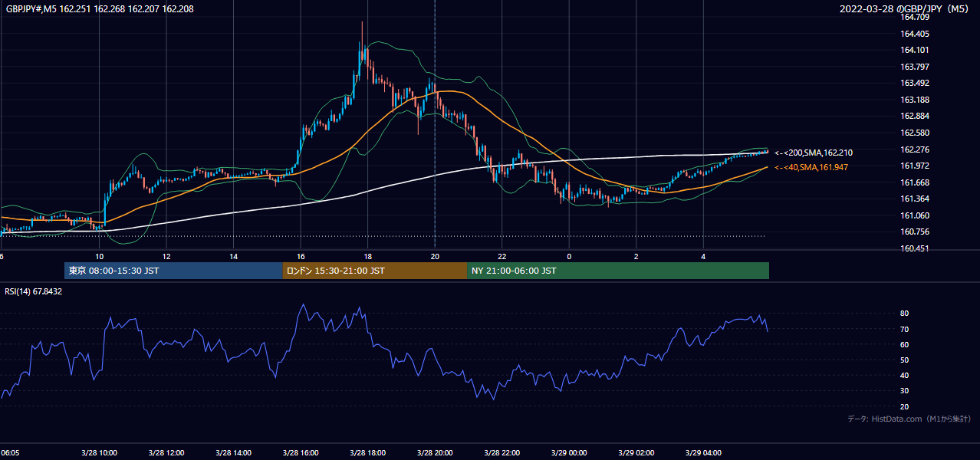Click hour tick 20 under price chart

(435, 256)
